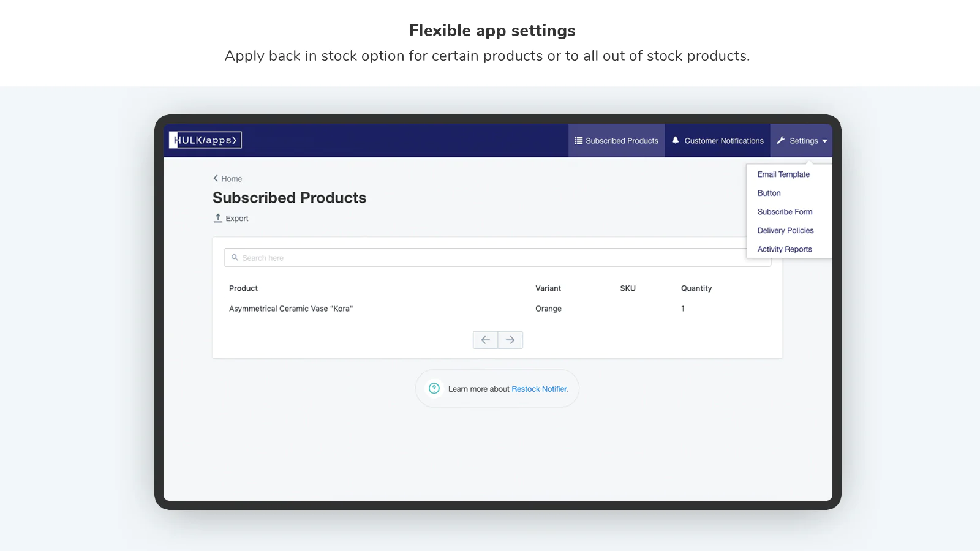
Task: Open Email Template from Settings menu
Action: (783, 174)
